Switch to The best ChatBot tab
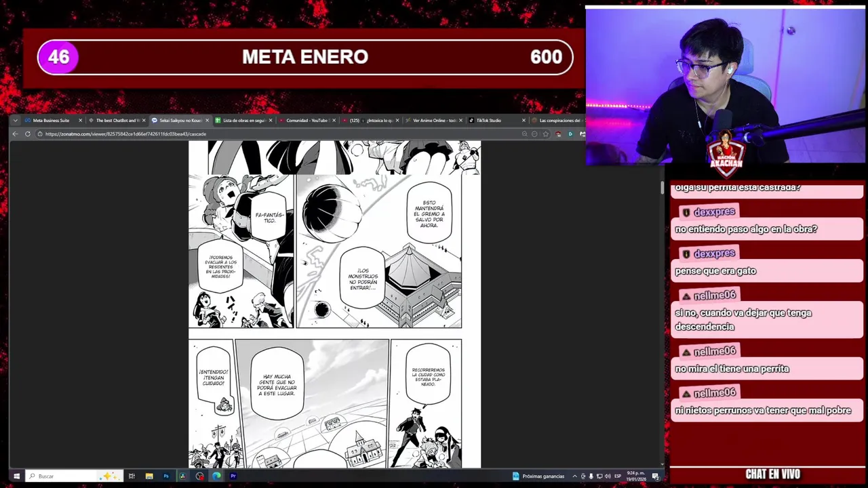The height and width of the screenshot is (488, 868). [117, 120]
